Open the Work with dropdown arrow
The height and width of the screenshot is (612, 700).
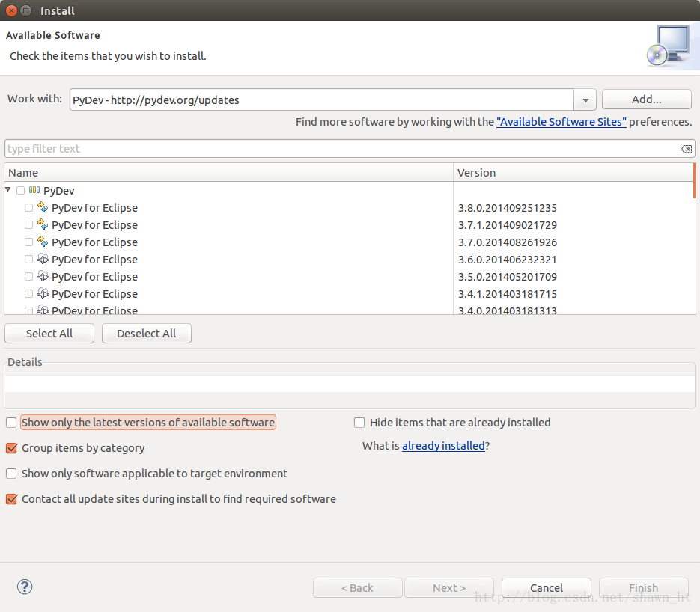(585, 100)
